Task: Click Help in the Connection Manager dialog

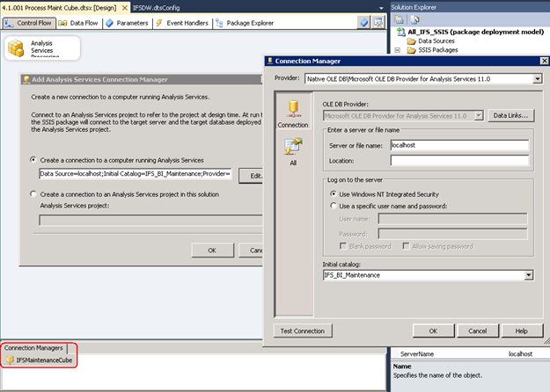Action: tap(521, 330)
